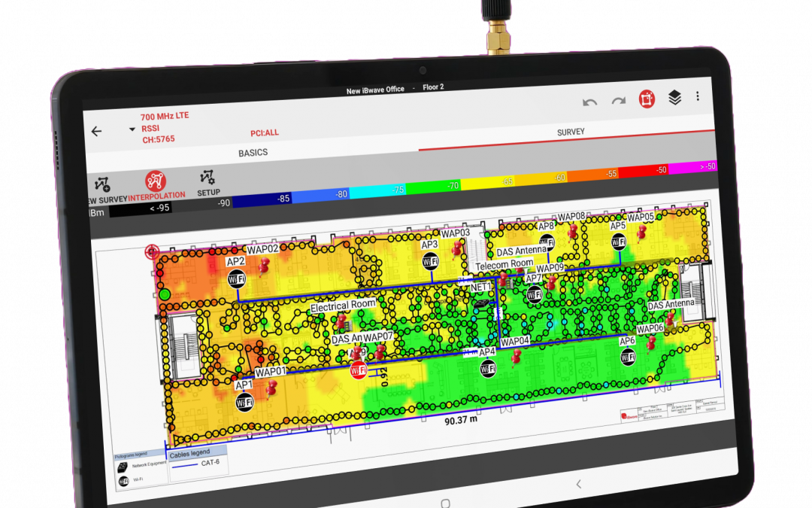Image resolution: width=812 pixels, height=508 pixels.
Task: Select the AP6 Wi-Fi access point icon
Action: 628,357
